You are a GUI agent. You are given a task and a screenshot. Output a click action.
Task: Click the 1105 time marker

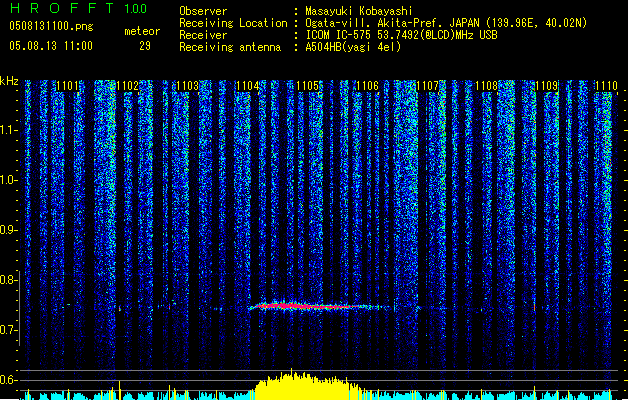307,85
